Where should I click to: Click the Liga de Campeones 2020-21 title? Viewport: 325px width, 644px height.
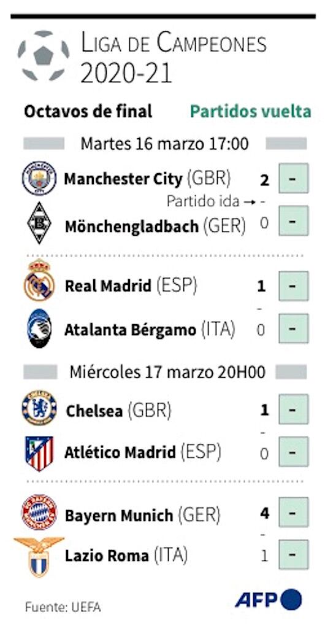pyautogui.click(x=174, y=59)
